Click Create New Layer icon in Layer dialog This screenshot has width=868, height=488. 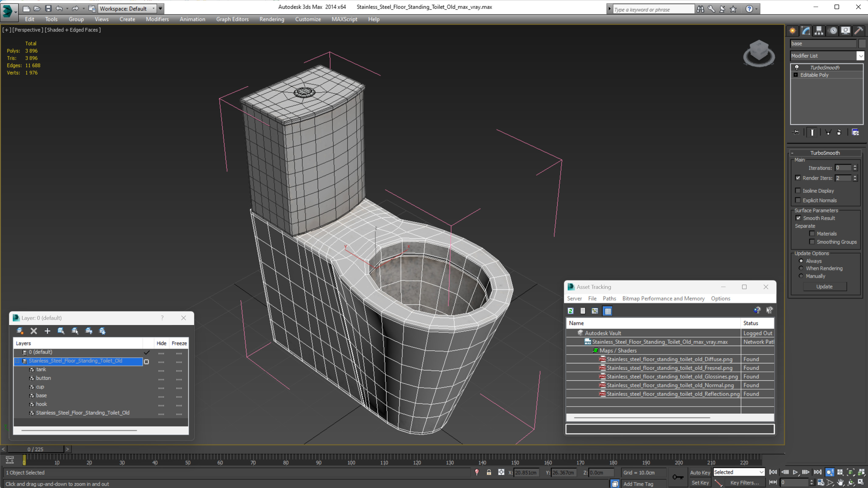click(x=20, y=331)
